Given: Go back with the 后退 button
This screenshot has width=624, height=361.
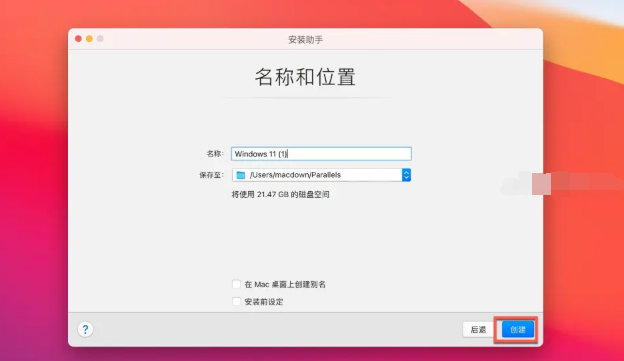Looking at the screenshot, I should pyautogui.click(x=478, y=330).
